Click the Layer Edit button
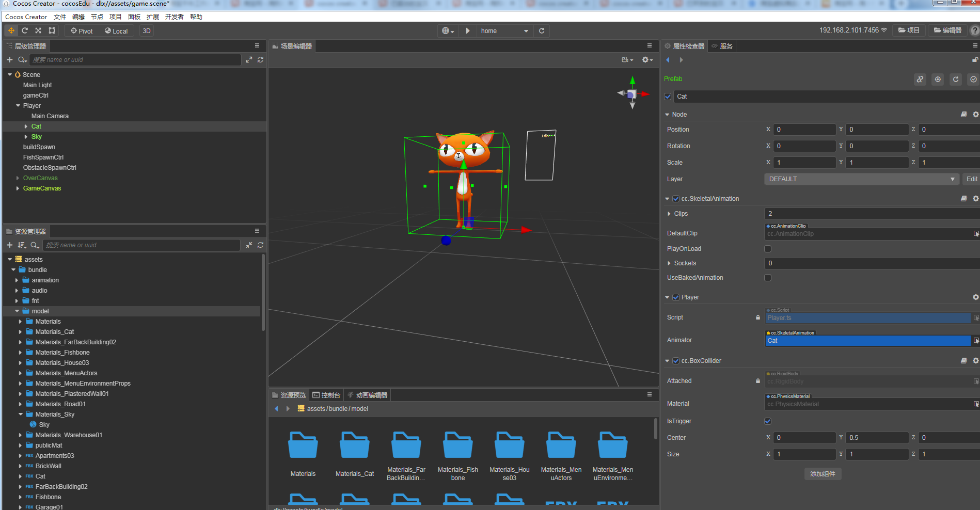This screenshot has height=510, width=980. coord(971,179)
